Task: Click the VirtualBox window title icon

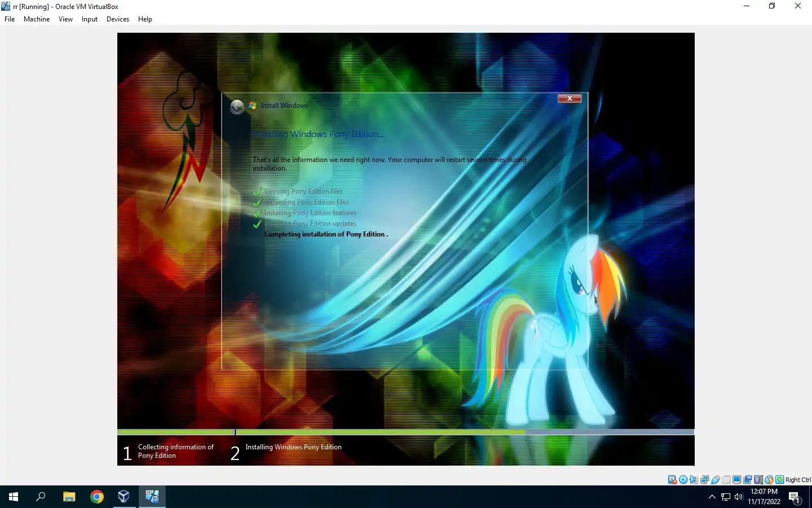Action: click(x=6, y=6)
